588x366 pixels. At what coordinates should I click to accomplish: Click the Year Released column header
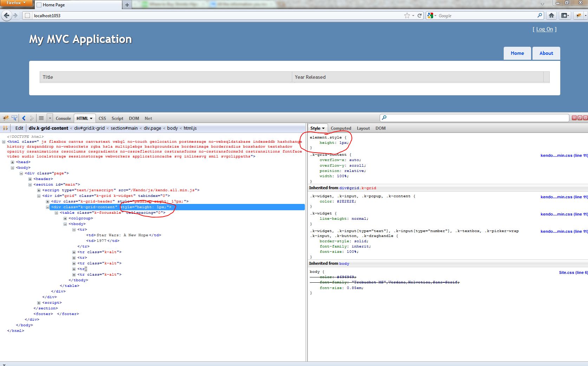click(418, 77)
